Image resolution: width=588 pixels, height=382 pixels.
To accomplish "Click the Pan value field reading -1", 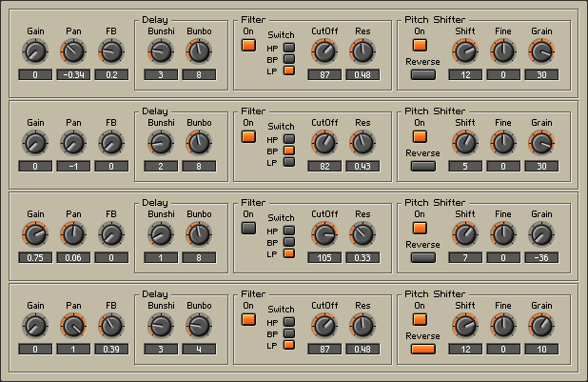I will 73,166.
